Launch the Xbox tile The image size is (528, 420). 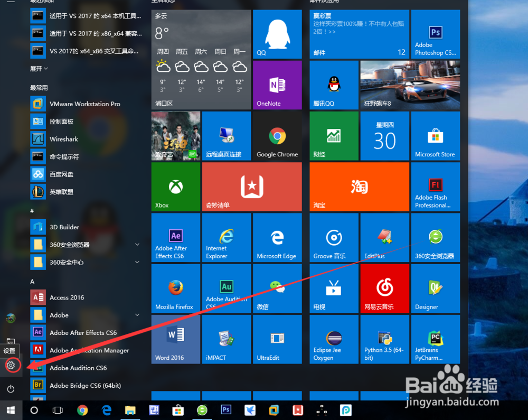[175, 186]
